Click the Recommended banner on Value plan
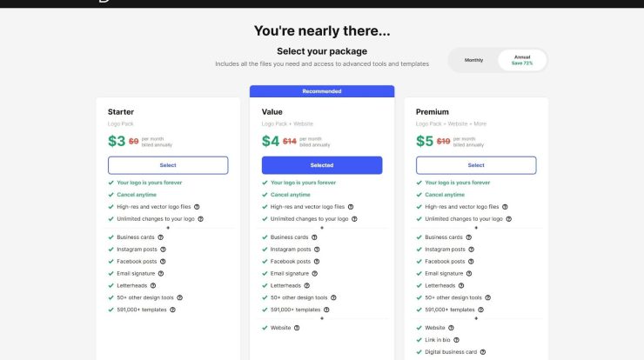This screenshot has width=644, height=360. (x=322, y=91)
